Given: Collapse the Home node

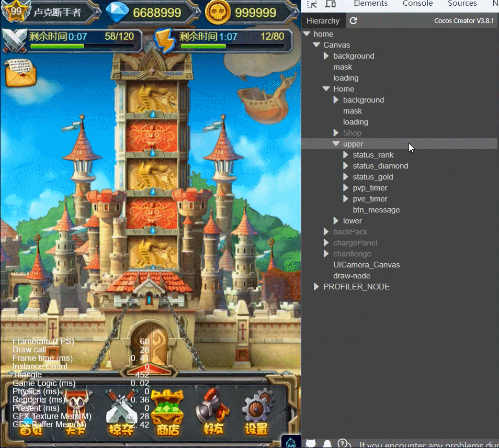Looking at the screenshot, I should pos(326,89).
